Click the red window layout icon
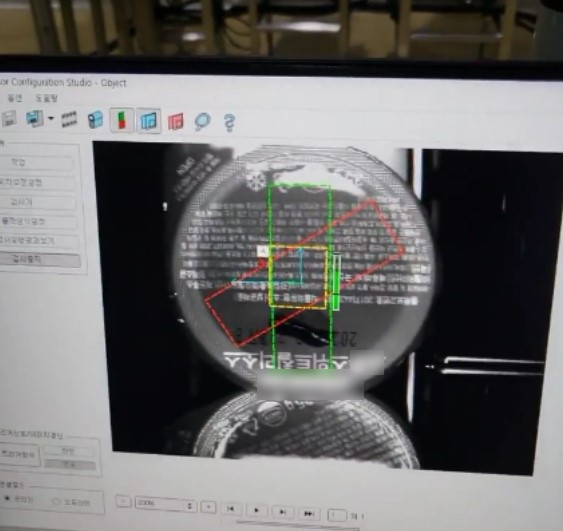 pos(176,121)
